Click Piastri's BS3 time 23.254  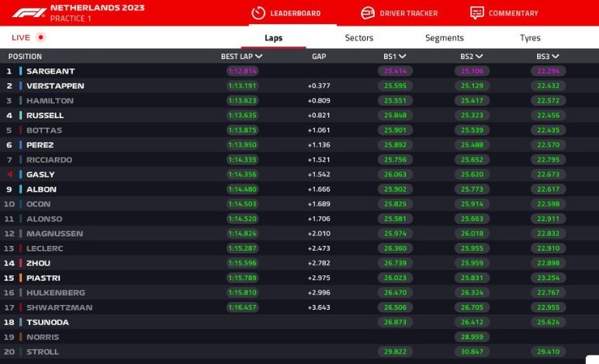pyautogui.click(x=549, y=278)
